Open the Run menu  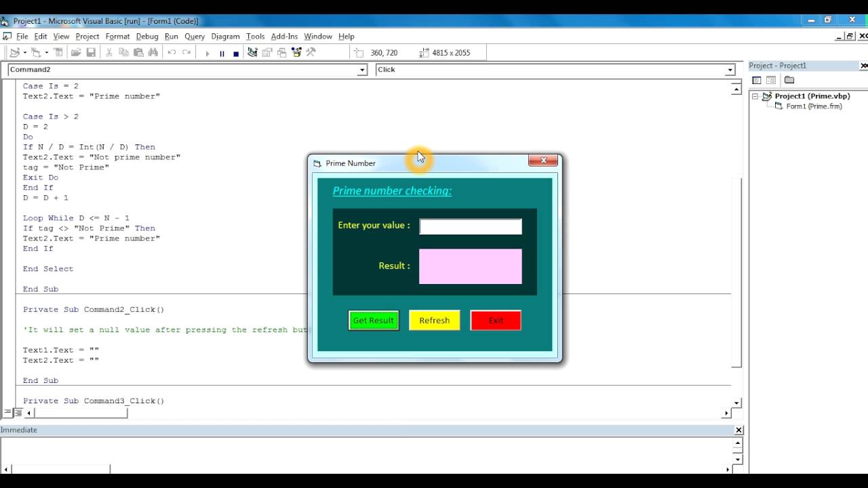[172, 37]
